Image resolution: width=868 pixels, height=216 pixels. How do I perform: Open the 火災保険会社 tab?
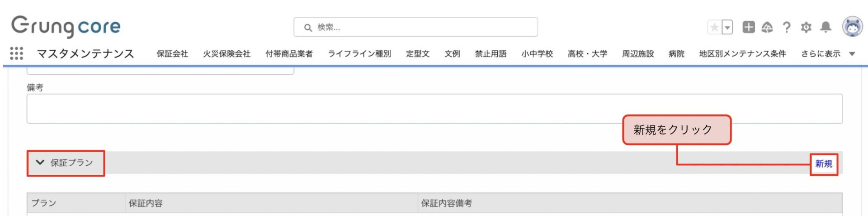point(226,54)
